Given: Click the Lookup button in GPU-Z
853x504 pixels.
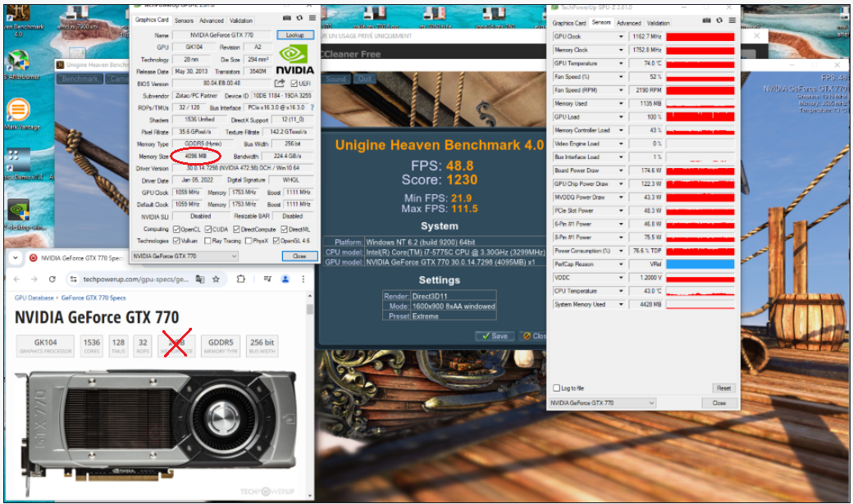Looking at the screenshot, I should coord(294,34).
